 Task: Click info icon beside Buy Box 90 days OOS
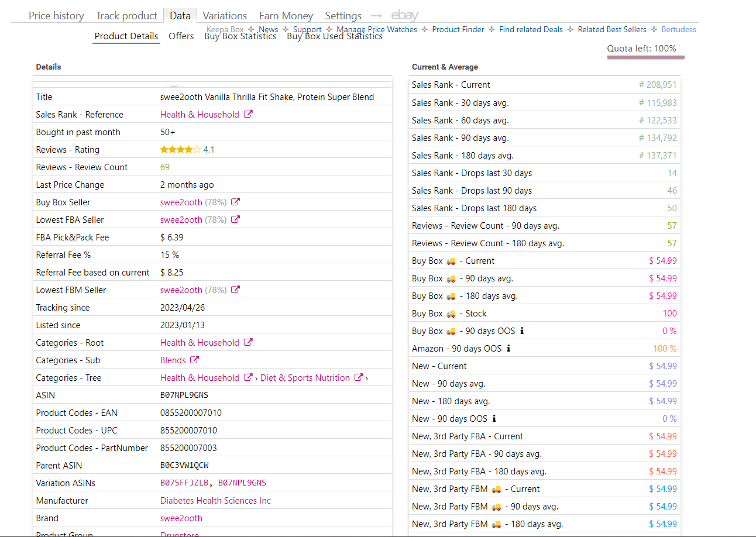tap(522, 331)
